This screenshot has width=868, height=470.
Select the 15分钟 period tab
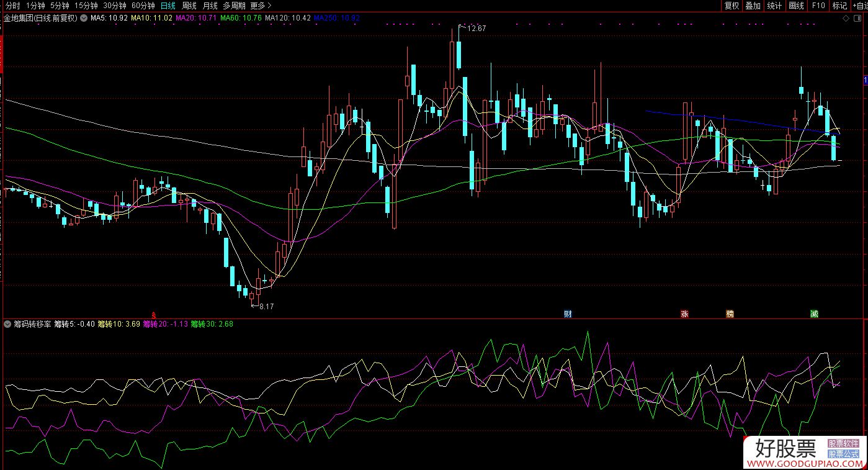(86, 6)
